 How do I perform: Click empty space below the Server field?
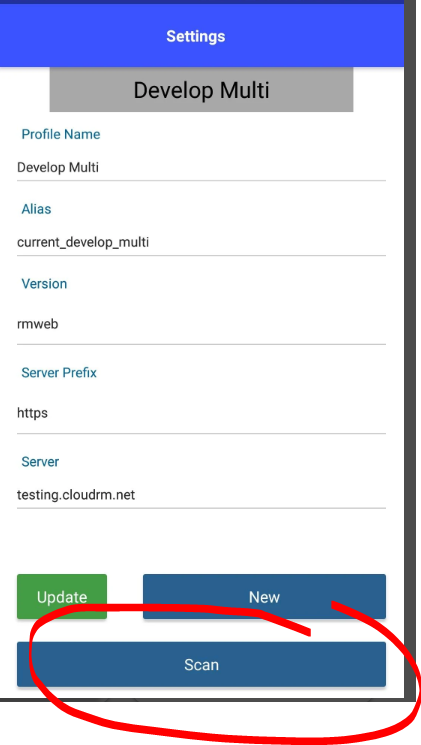[201, 541]
